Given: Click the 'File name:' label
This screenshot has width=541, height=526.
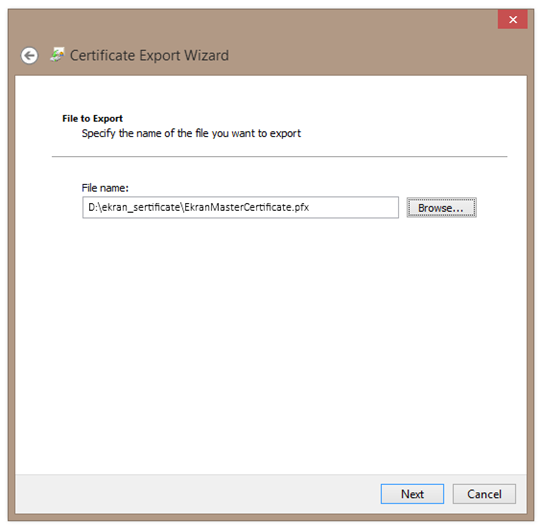Looking at the screenshot, I should (x=105, y=188).
